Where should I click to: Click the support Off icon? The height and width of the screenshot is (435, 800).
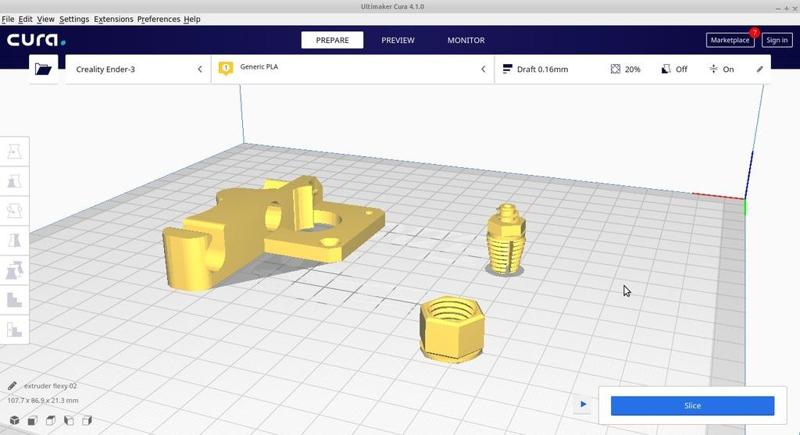point(666,69)
